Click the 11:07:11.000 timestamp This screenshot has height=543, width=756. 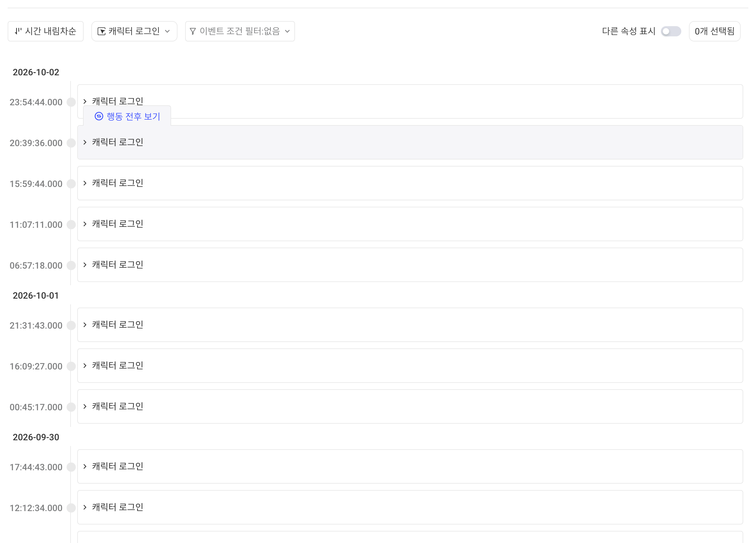pos(36,225)
